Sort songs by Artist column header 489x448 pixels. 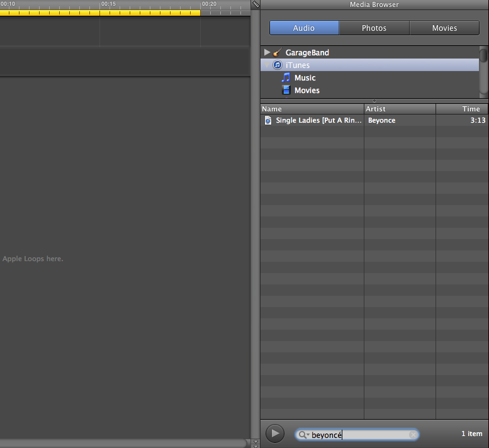coord(399,109)
